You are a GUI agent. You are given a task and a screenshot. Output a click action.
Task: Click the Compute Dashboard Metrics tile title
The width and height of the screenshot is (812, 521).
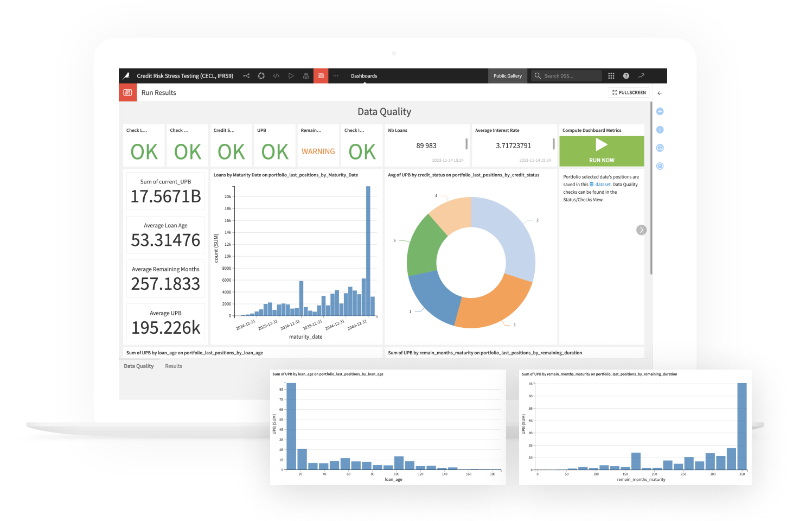coord(592,130)
